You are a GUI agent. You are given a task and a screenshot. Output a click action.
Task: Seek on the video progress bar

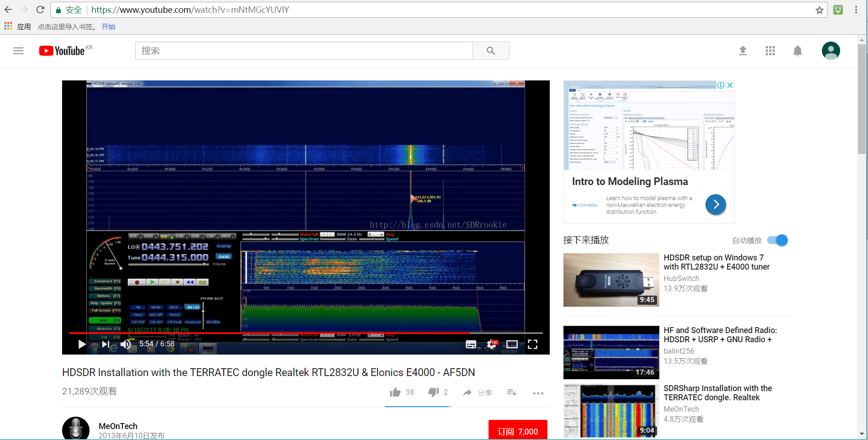coord(305,333)
